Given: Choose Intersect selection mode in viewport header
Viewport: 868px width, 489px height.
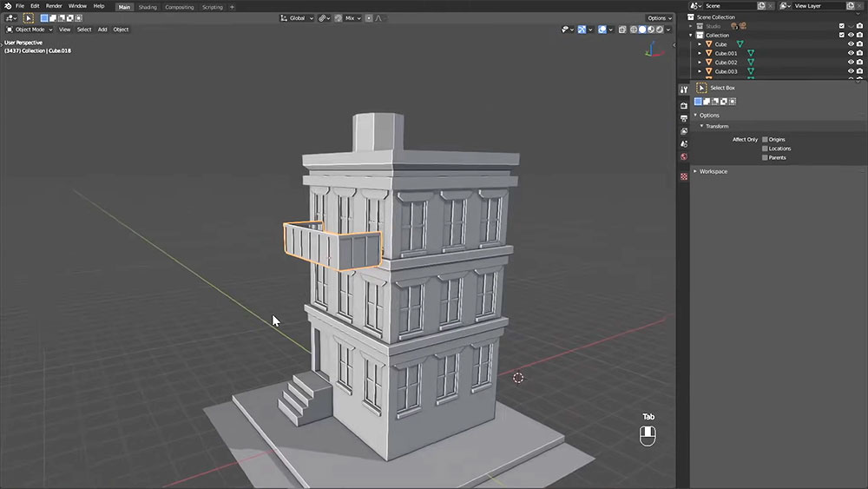Looking at the screenshot, I should pos(79,18).
